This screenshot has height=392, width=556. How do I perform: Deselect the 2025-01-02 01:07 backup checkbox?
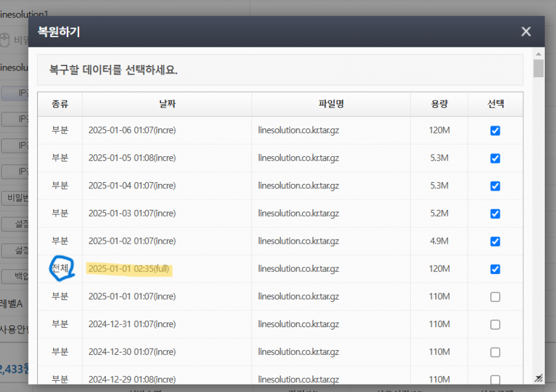click(x=495, y=241)
